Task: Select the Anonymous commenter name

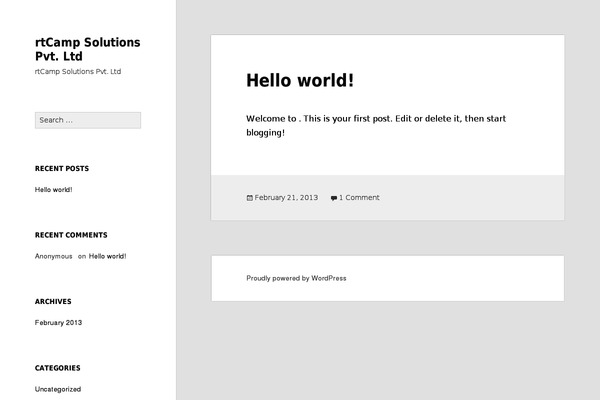Action: pos(53,256)
